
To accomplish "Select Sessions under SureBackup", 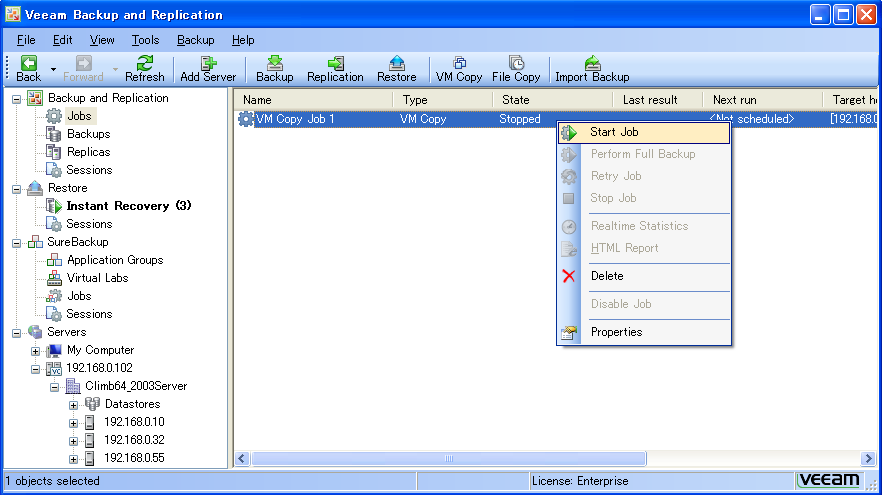I will coord(89,314).
